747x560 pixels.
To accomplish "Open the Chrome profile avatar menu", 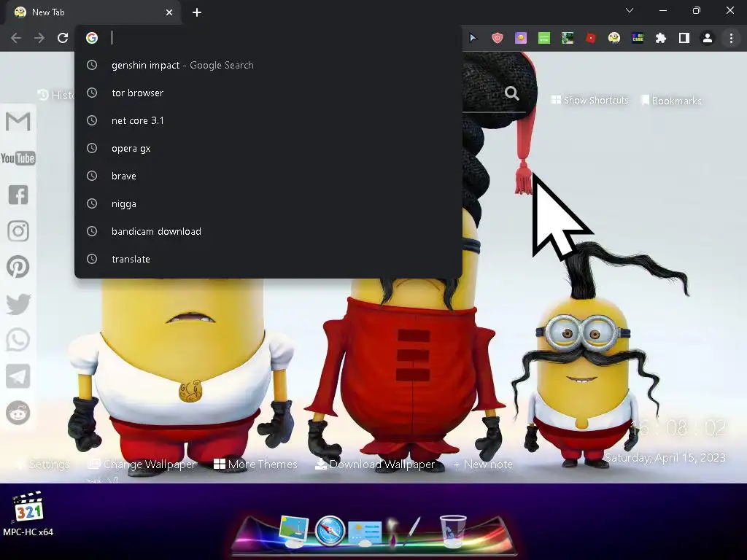I will click(708, 38).
